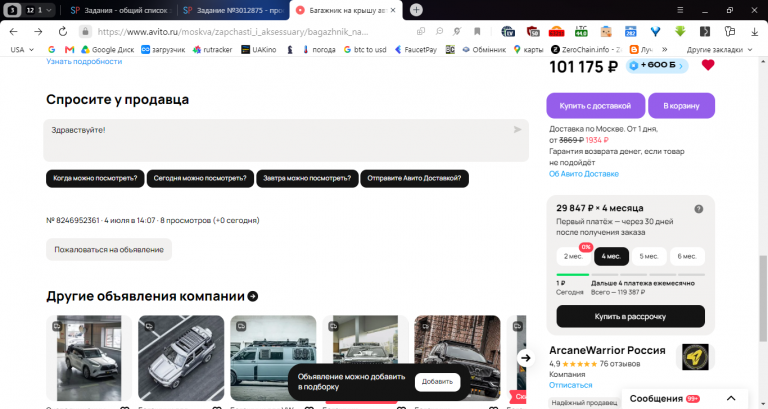The image size is (768, 409).
Task: Open the chess knight bookmark icon
Action: 290,49
